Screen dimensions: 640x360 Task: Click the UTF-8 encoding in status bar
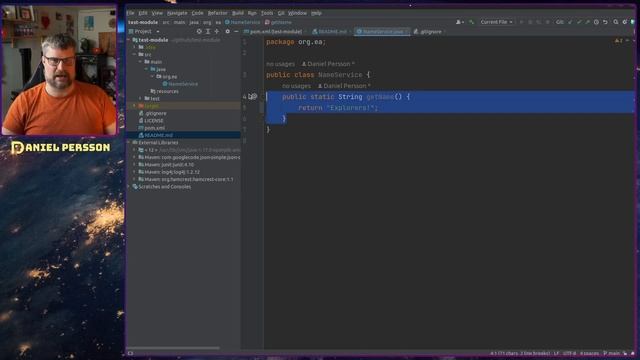tap(569, 353)
